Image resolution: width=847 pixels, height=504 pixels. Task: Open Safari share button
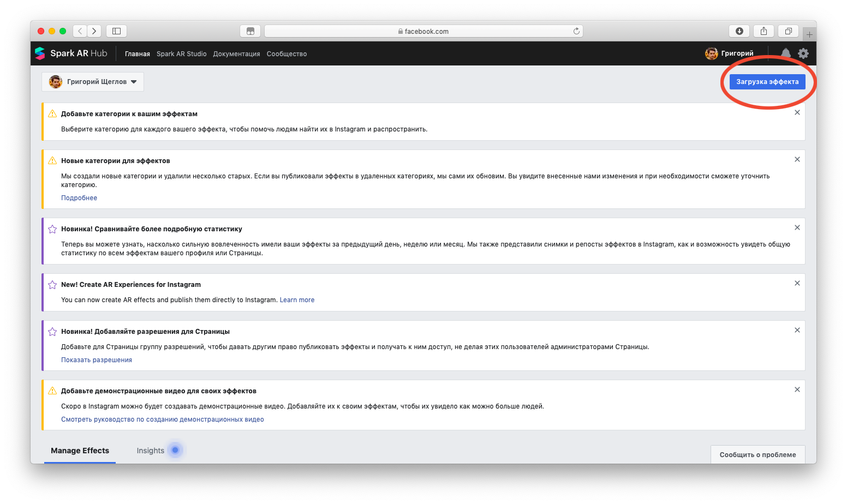pos(764,31)
